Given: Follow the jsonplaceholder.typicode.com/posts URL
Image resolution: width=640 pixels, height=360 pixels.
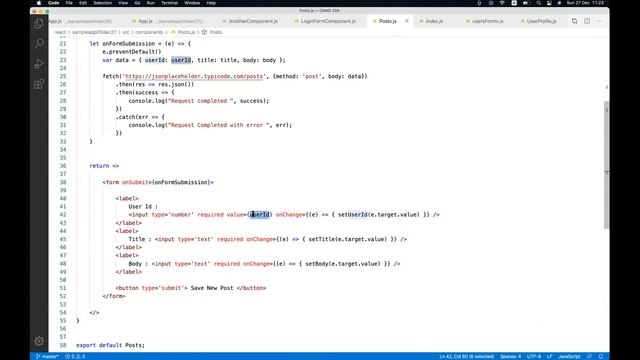Looking at the screenshot, I should coord(194,76).
